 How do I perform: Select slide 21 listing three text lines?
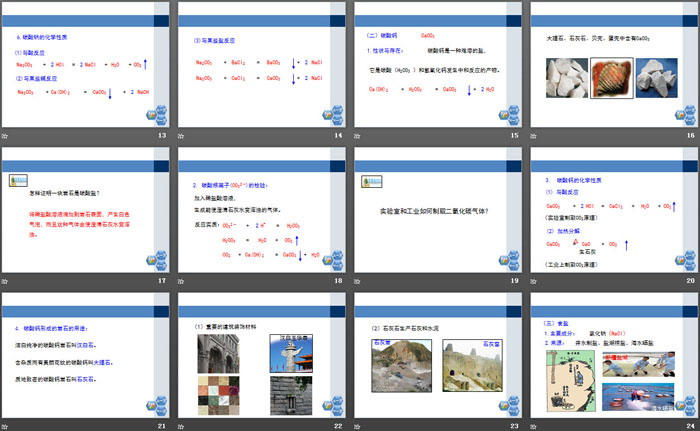85,356
